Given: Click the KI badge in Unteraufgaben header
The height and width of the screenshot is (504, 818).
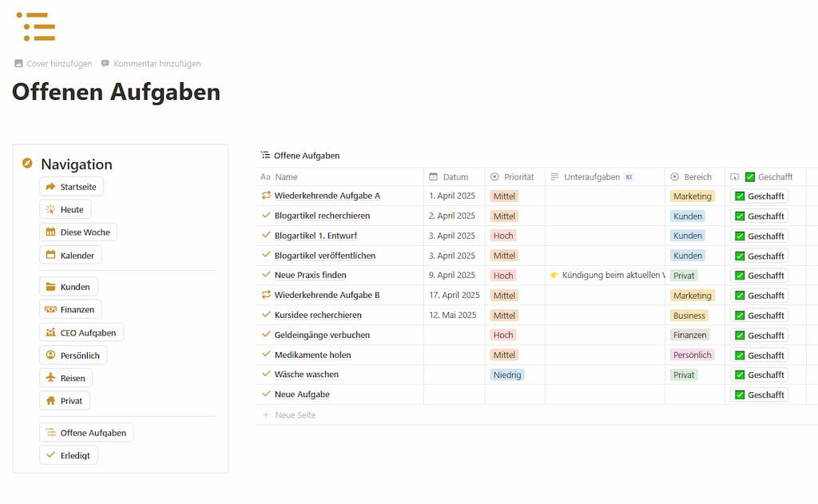Looking at the screenshot, I should click(x=629, y=177).
